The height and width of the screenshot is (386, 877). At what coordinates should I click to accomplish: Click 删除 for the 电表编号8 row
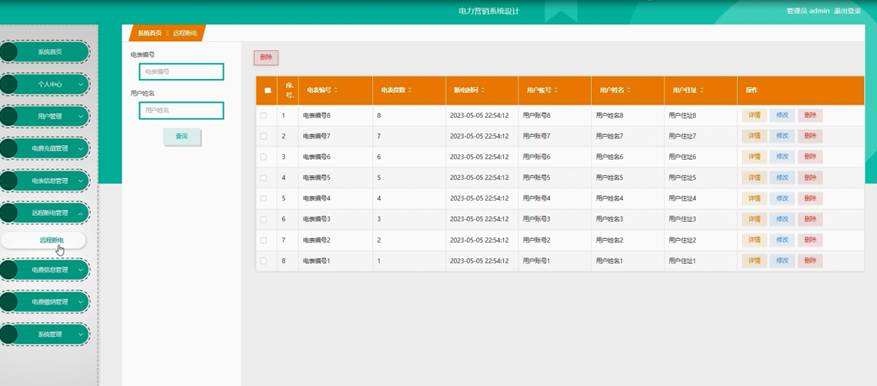810,116
